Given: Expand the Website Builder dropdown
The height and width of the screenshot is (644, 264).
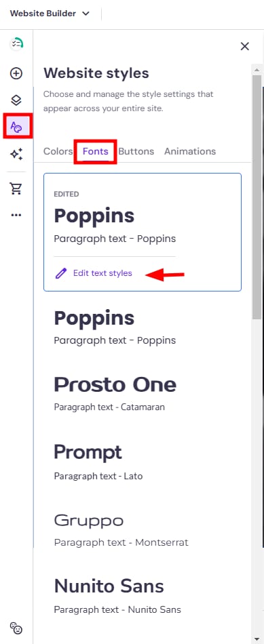Looking at the screenshot, I should 49,14.
